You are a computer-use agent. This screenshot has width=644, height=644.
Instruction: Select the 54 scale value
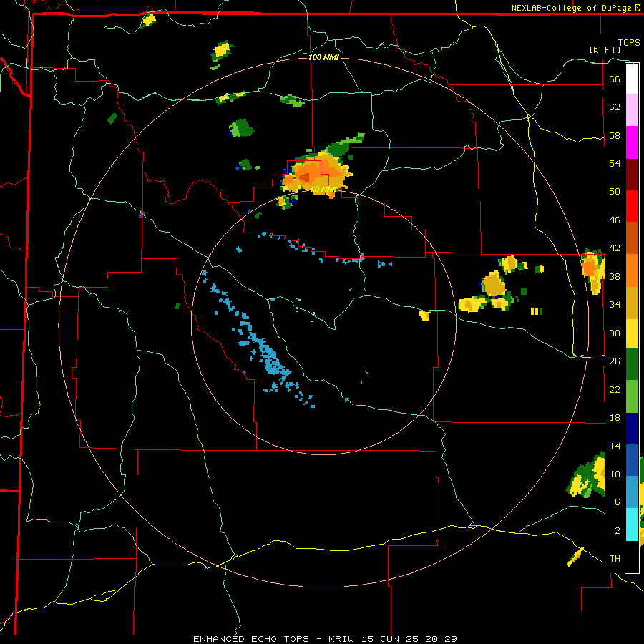tap(615, 163)
